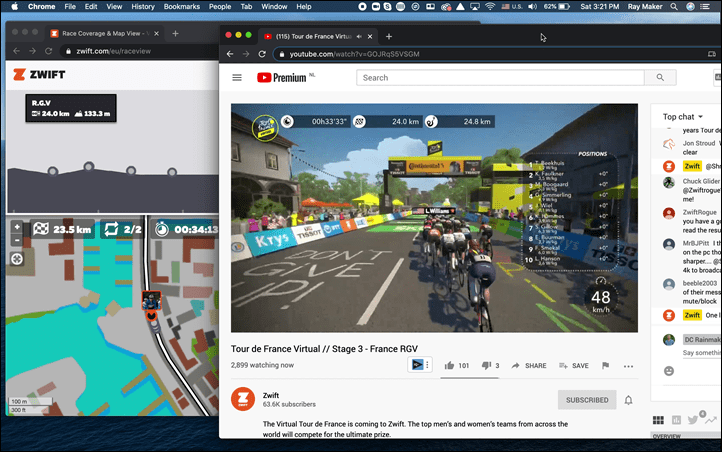This screenshot has height=452, width=722.
Task: Go forward in the YouTube window
Action: pos(246,54)
